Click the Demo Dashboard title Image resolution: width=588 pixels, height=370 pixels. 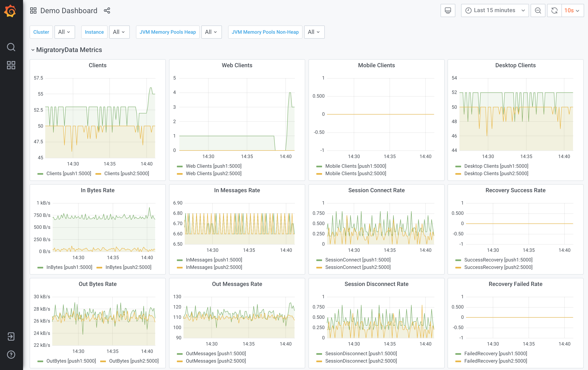[x=69, y=10]
